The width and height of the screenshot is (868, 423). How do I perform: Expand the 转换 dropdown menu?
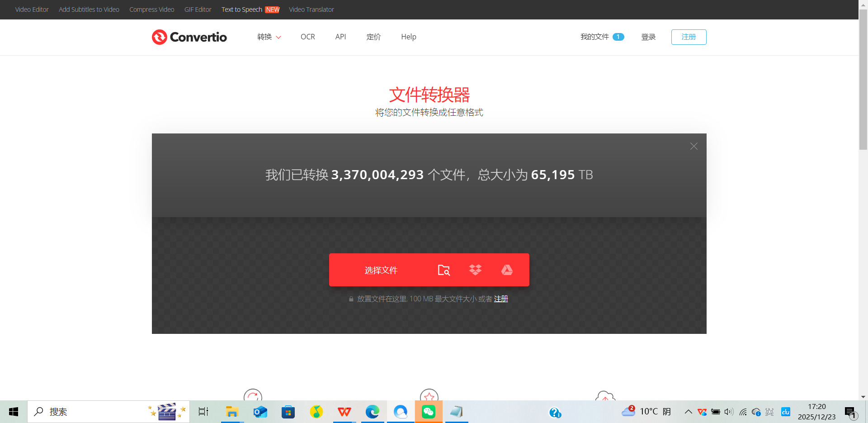pyautogui.click(x=269, y=37)
